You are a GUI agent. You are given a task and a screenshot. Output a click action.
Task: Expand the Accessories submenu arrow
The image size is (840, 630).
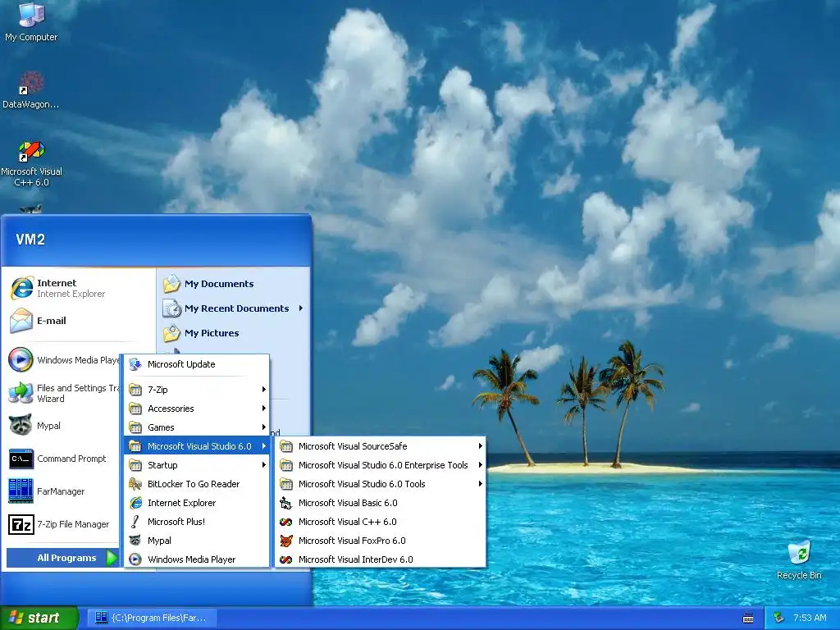pos(264,409)
